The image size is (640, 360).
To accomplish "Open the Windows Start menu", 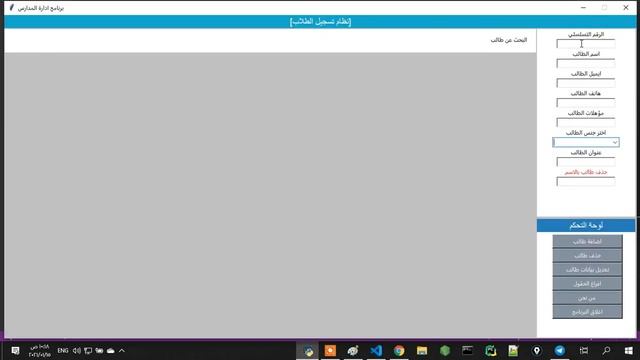I will click(x=629, y=351).
